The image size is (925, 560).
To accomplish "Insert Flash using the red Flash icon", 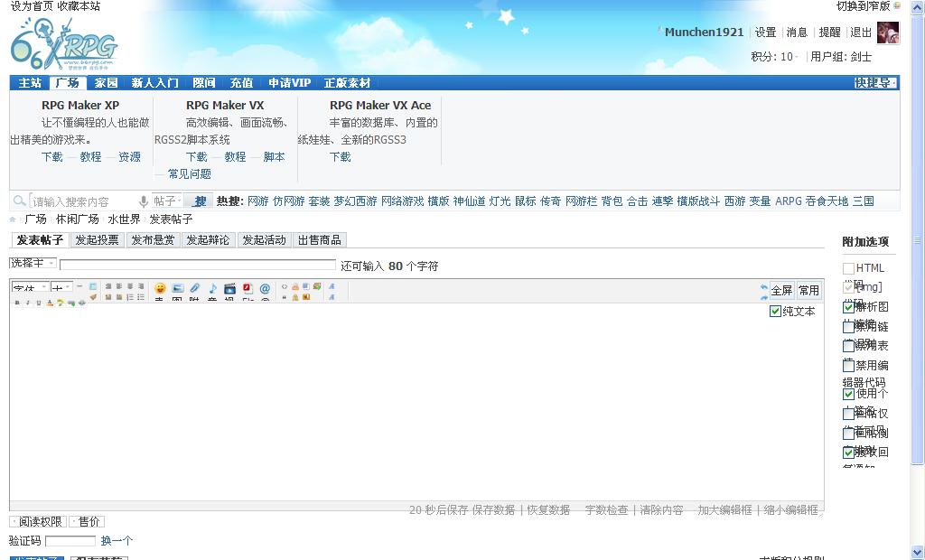I will pyautogui.click(x=248, y=288).
